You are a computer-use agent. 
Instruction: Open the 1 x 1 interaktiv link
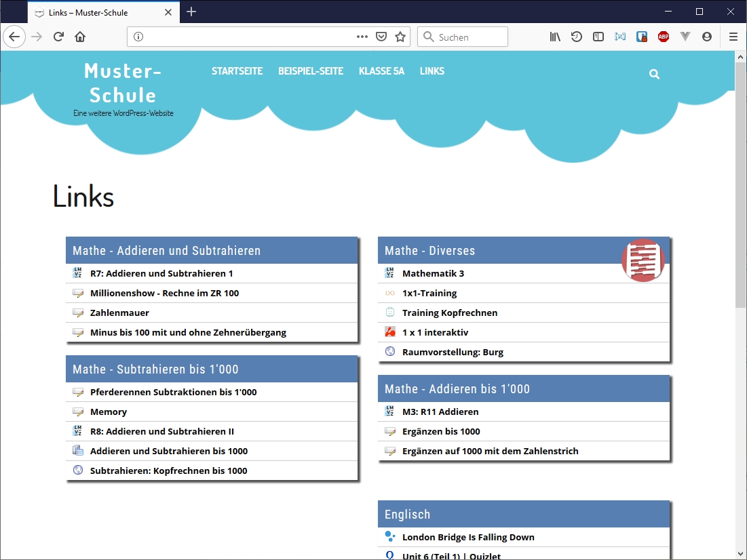point(435,332)
